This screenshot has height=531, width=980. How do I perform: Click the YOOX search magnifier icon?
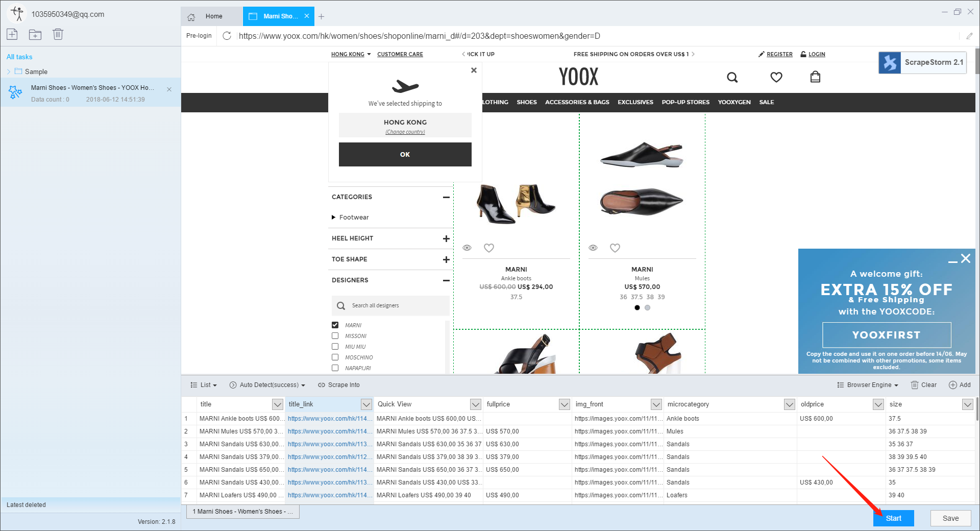(x=732, y=77)
